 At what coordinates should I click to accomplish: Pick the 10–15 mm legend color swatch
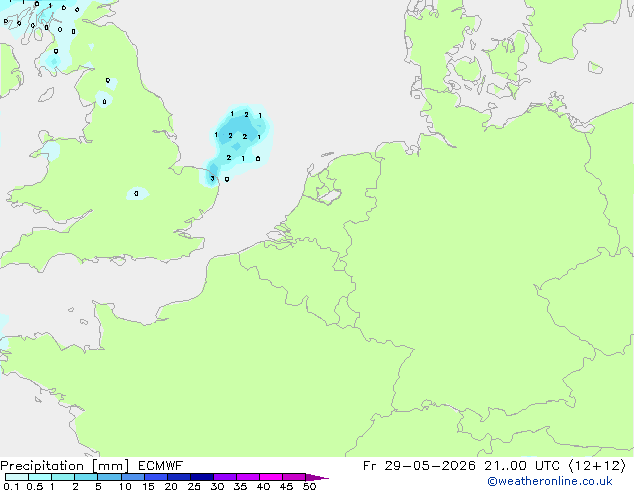point(132,477)
